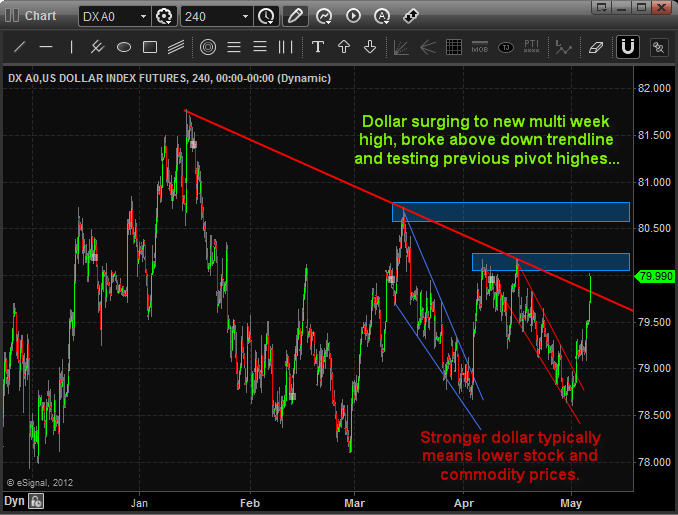Choose the rectangle drawing tool
678x515 pixels.
[x=150, y=47]
